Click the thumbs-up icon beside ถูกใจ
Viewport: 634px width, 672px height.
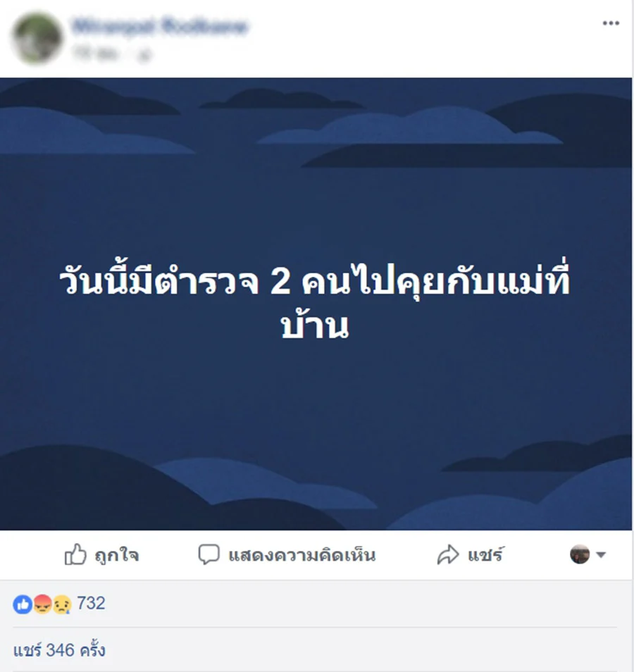click(x=75, y=554)
